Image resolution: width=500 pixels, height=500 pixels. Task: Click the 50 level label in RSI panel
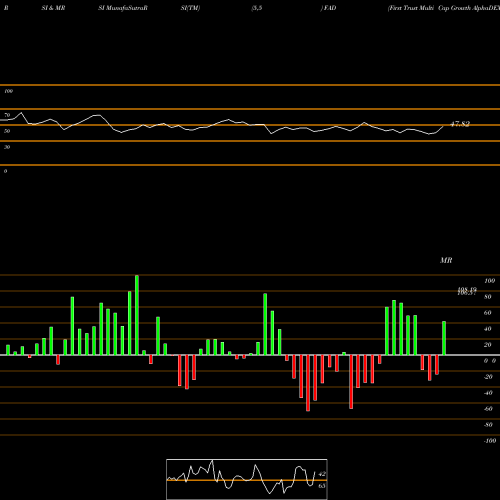(7, 131)
